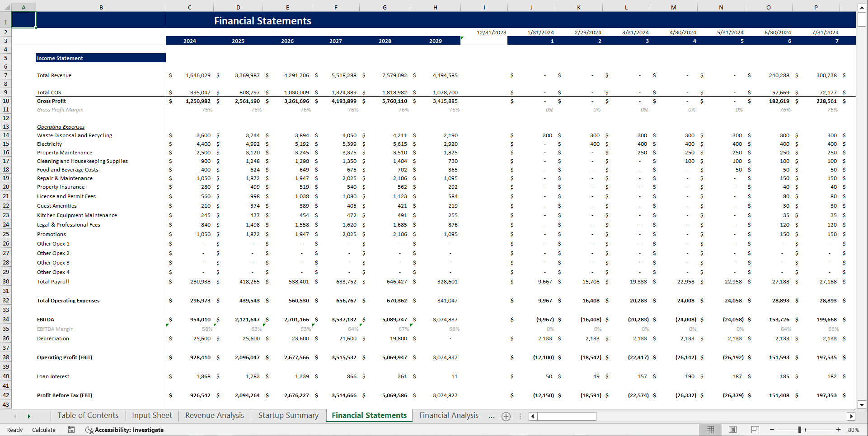Screen dimensions: 868x436
Task: Click Calculate in the status bar
Action: click(x=43, y=430)
